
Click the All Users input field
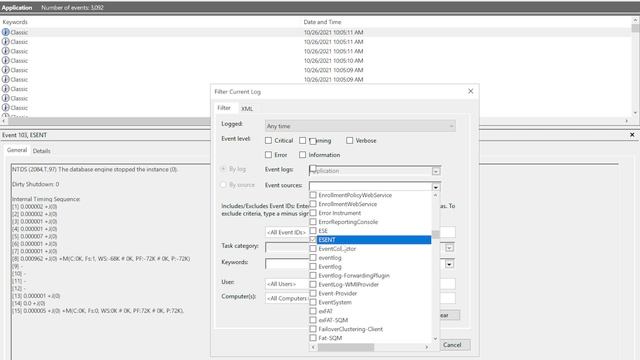(x=360, y=284)
